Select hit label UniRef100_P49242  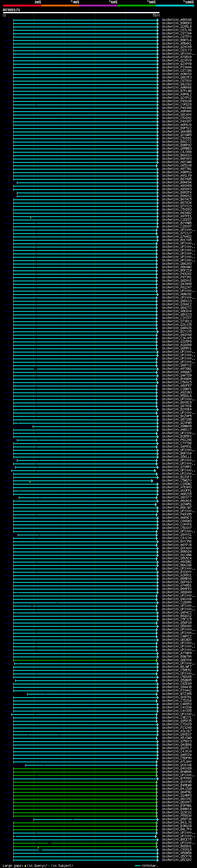(x=176, y=274)
